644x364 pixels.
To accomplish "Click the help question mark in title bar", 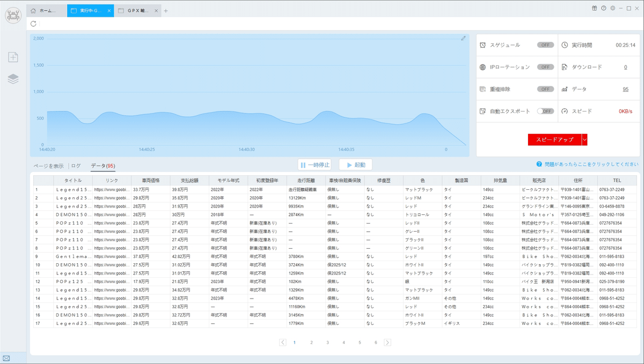I will point(604,8).
